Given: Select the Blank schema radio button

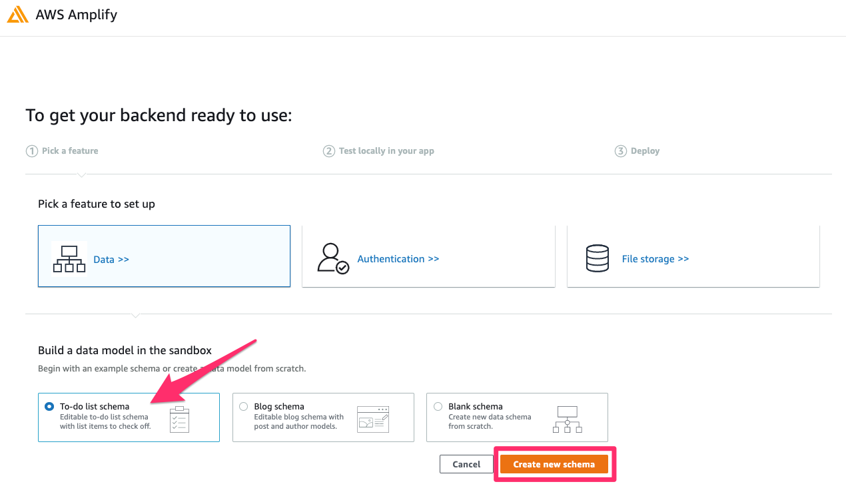Looking at the screenshot, I should (438, 406).
